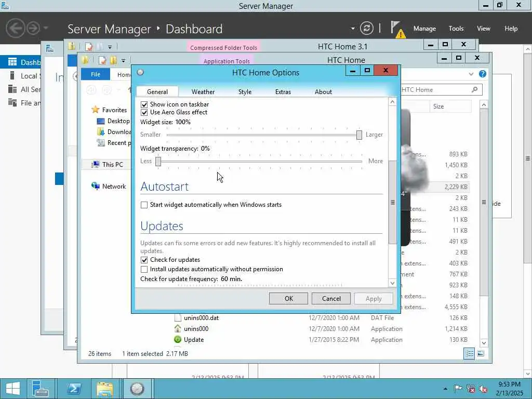Screen dimensions: 532x399
Task: Switch to the Weather tab
Action: click(x=203, y=91)
